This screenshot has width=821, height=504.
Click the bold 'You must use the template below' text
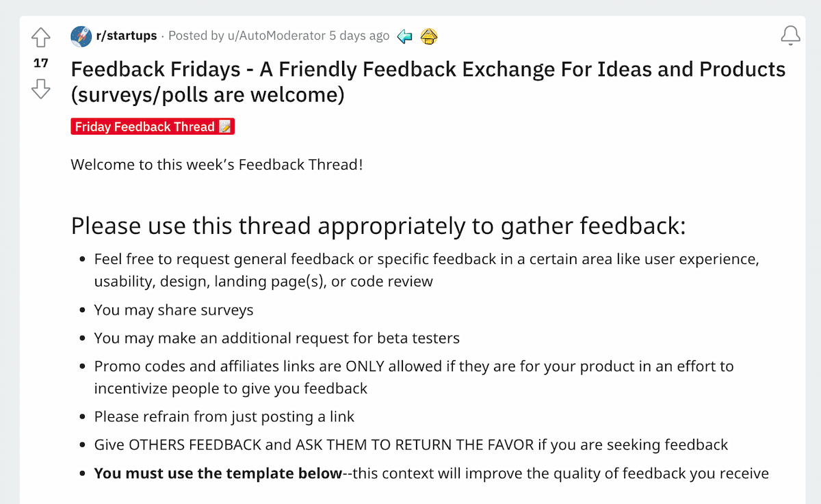[218, 473]
